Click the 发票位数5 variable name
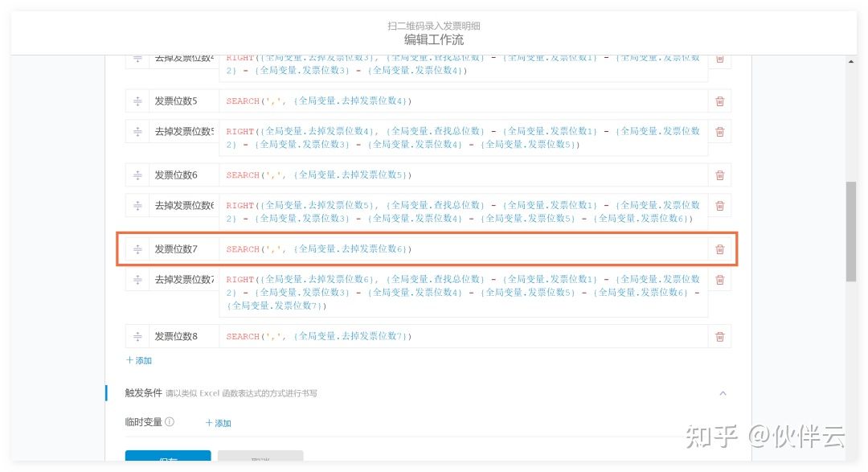The height and width of the screenshot is (472, 868). click(x=176, y=101)
